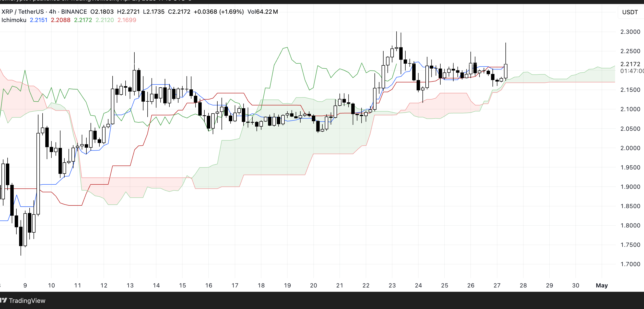Click the date label 22 on time axis
644x309 pixels.
[x=366, y=285]
